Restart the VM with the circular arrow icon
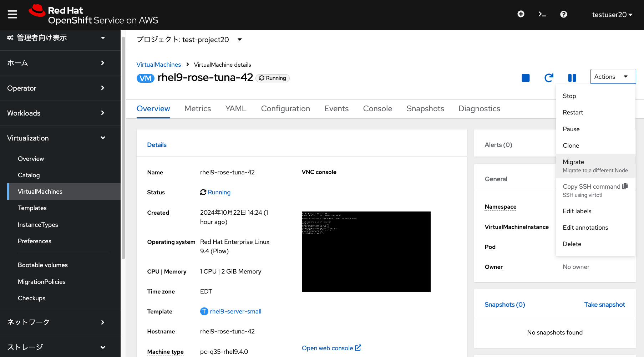The height and width of the screenshot is (357, 644). 549,78
